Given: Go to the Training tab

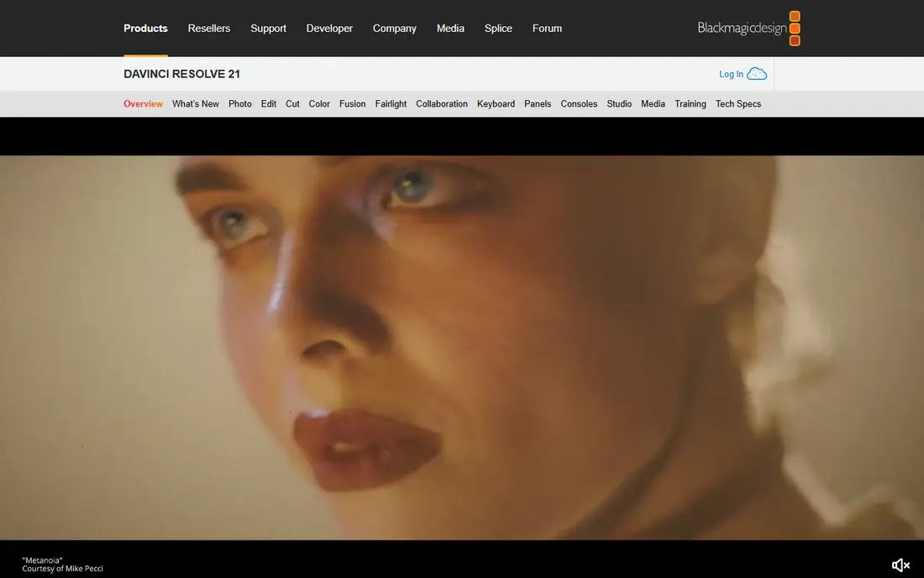Looking at the screenshot, I should click(x=690, y=103).
